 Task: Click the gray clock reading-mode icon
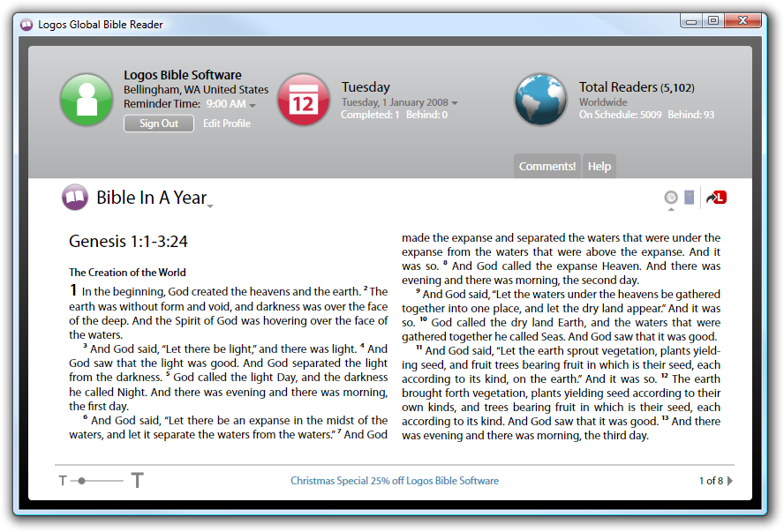tap(671, 198)
